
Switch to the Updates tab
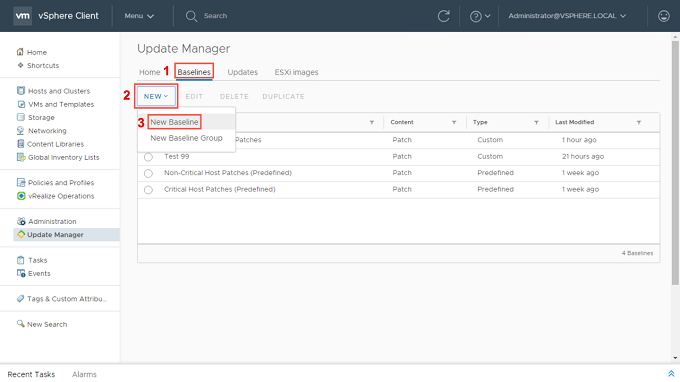tap(242, 72)
